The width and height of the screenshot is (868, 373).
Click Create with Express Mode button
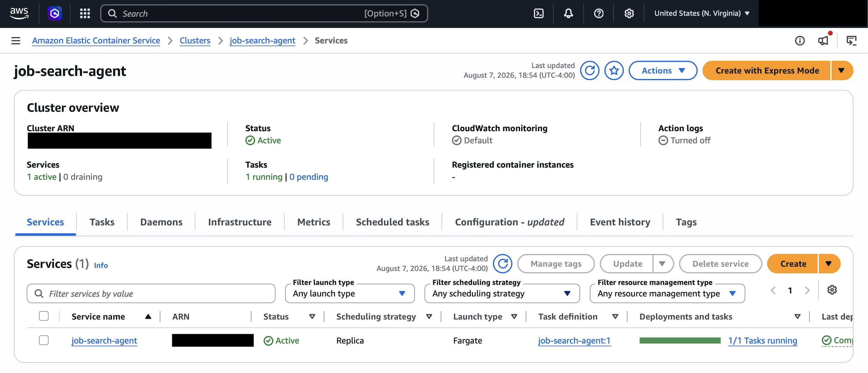point(767,70)
